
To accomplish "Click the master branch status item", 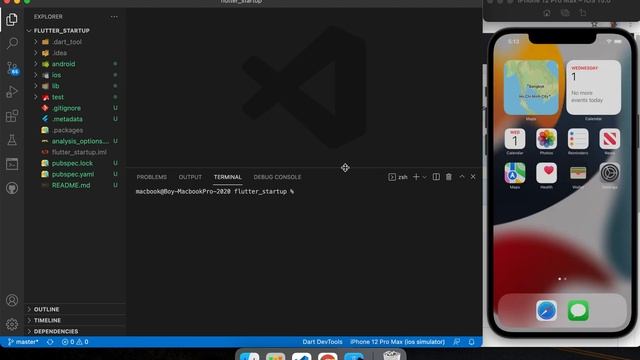I will [x=23, y=342].
